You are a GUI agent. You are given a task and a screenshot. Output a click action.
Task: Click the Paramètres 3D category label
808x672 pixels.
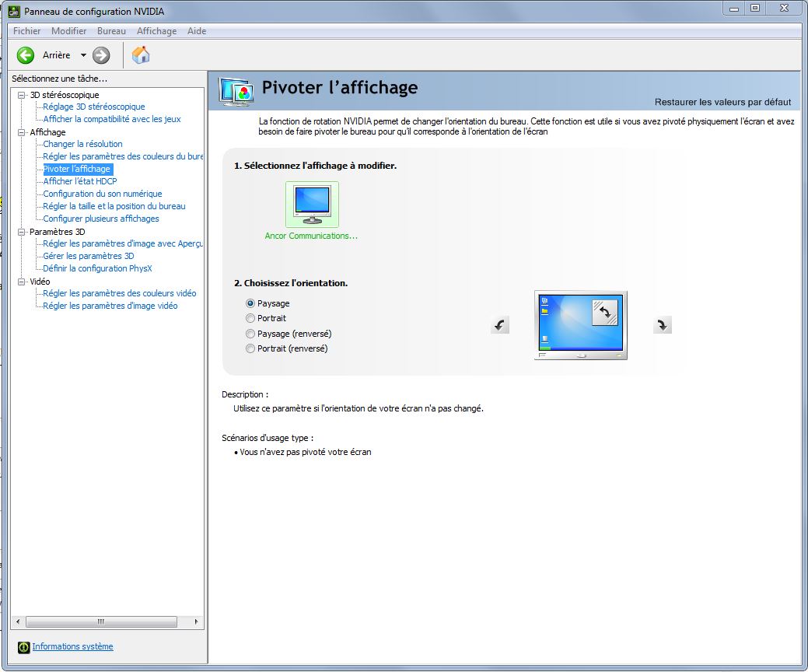(x=58, y=232)
